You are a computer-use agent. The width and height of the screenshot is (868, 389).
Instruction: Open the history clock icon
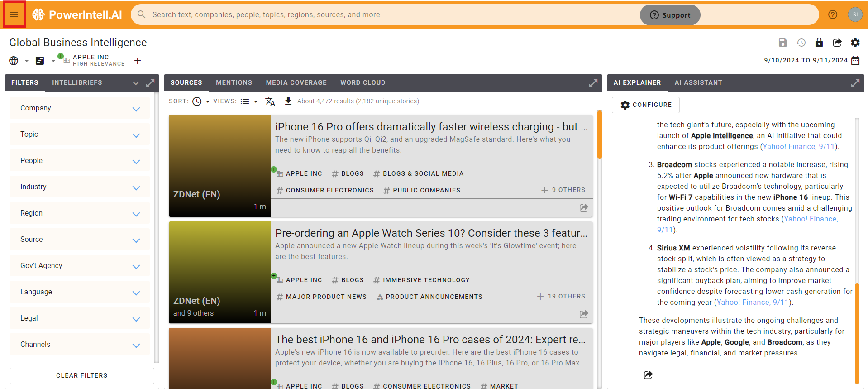801,43
